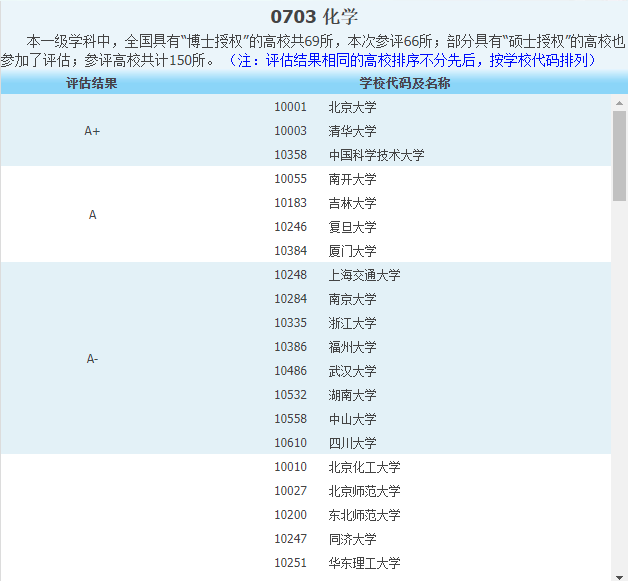Click school code 10055
Screen dimensions: 628x581
290,179
